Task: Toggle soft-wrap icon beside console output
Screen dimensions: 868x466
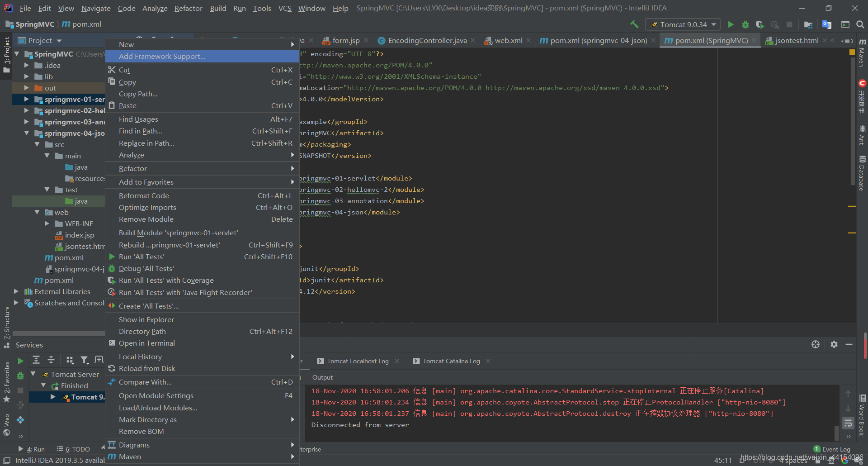Action: point(848,423)
